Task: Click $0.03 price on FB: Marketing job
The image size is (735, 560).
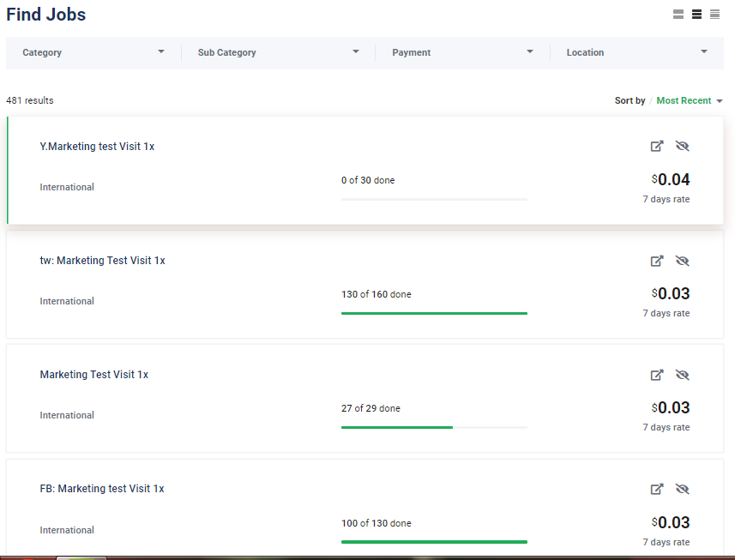Action: pos(671,522)
